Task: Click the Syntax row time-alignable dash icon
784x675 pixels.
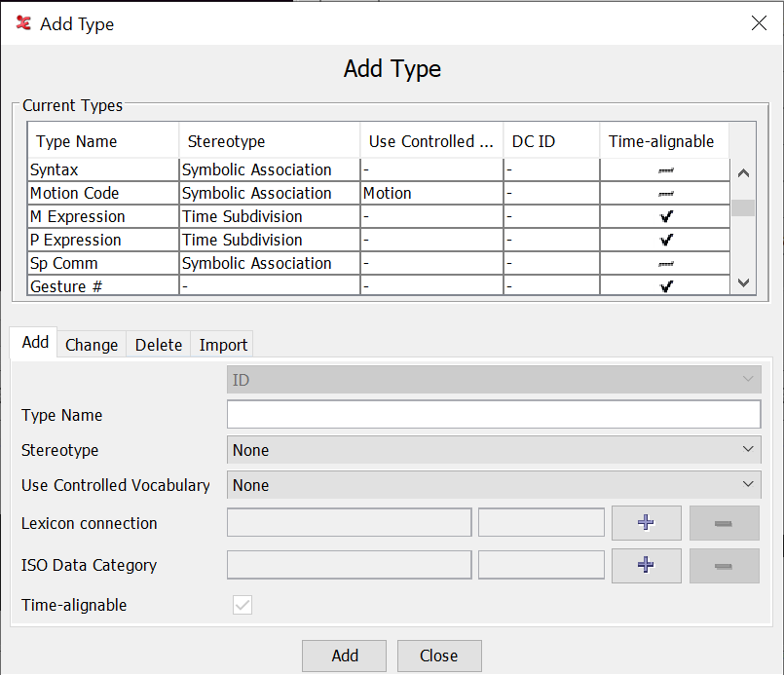Action: [666, 169]
